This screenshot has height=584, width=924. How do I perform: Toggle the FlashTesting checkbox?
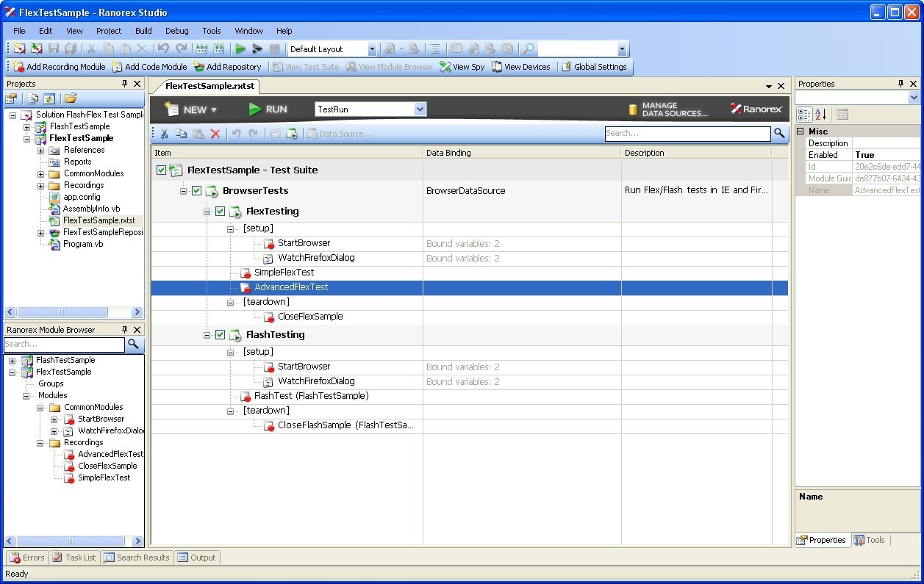pyautogui.click(x=219, y=334)
